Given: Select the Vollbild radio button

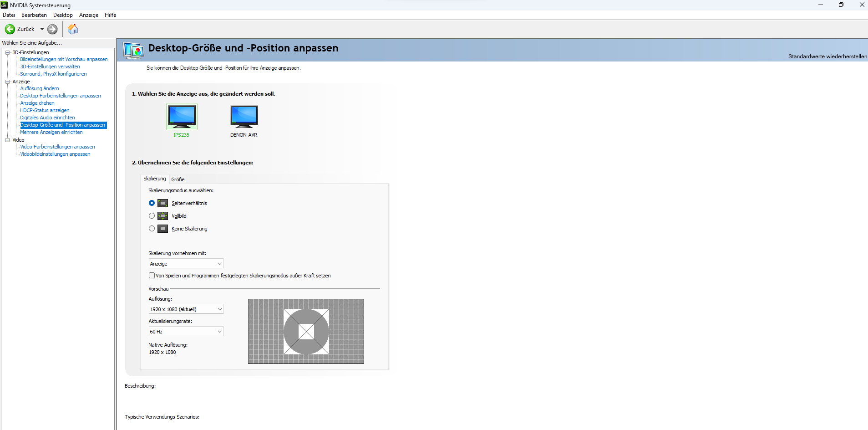Looking at the screenshot, I should (152, 216).
